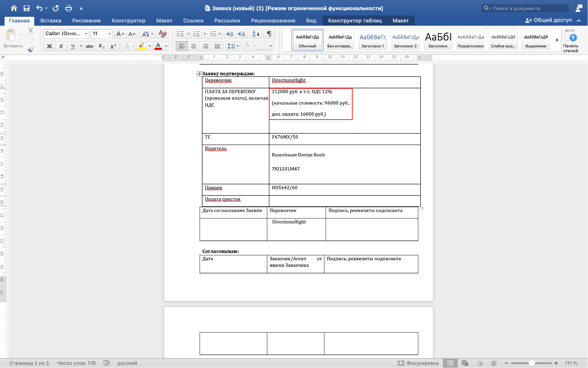
Task: Open the Styles pane icon
Action: click(x=571, y=41)
